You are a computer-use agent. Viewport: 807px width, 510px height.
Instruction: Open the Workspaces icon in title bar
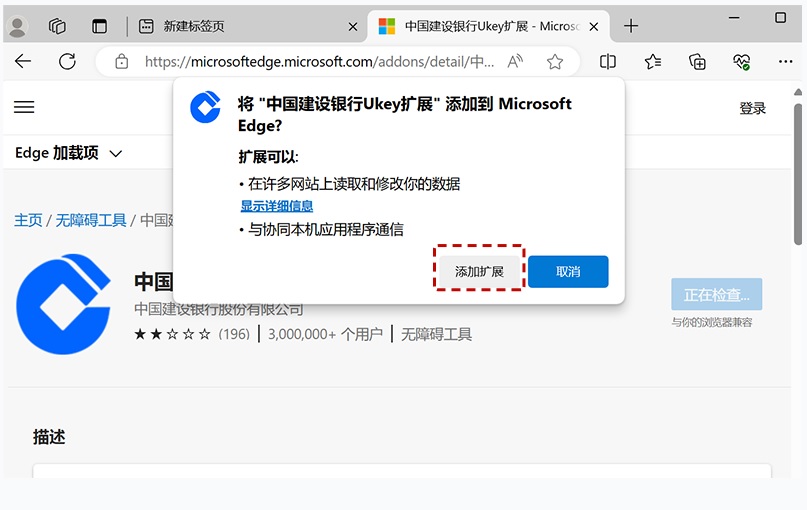point(58,26)
